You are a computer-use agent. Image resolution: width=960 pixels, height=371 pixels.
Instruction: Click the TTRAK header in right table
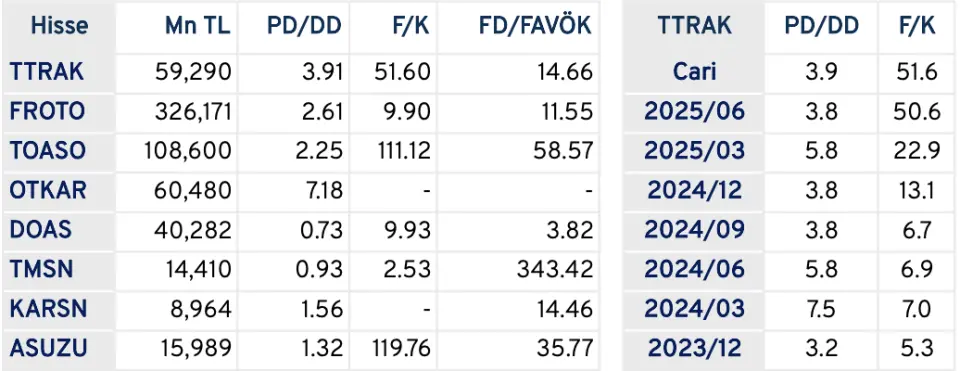[x=694, y=25]
